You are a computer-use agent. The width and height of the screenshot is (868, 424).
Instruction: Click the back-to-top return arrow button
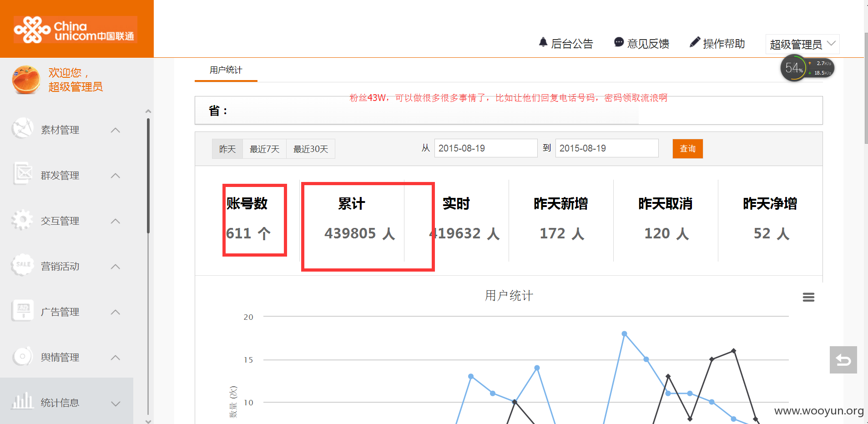click(x=843, y=360)
